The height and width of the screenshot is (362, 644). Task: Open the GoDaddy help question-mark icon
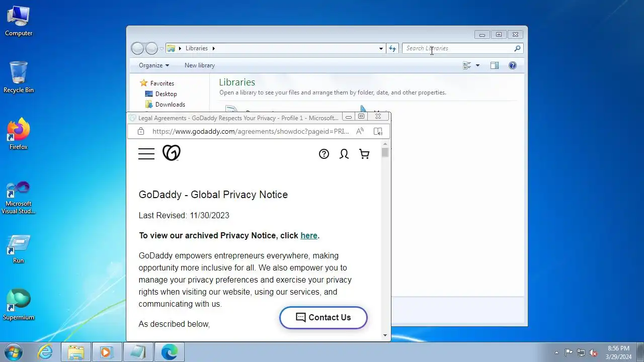point(324,154)
